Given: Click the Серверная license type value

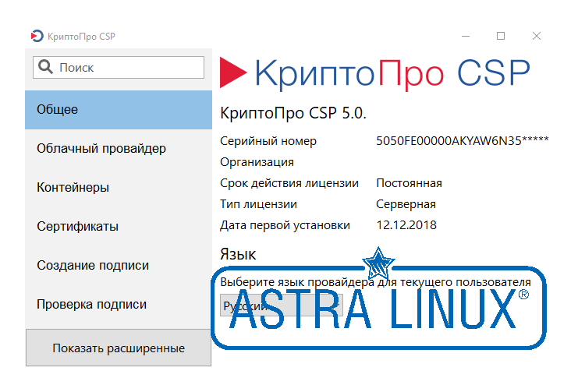Looking at the screenshot, I should point(406,204).
